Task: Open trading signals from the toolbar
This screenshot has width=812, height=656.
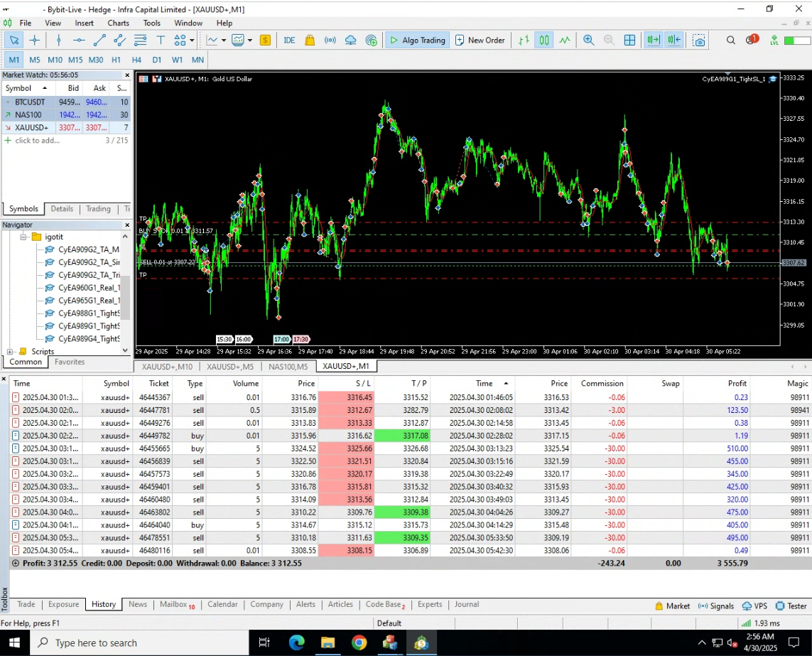Action: pyautogui.click(x=330, y=41)
